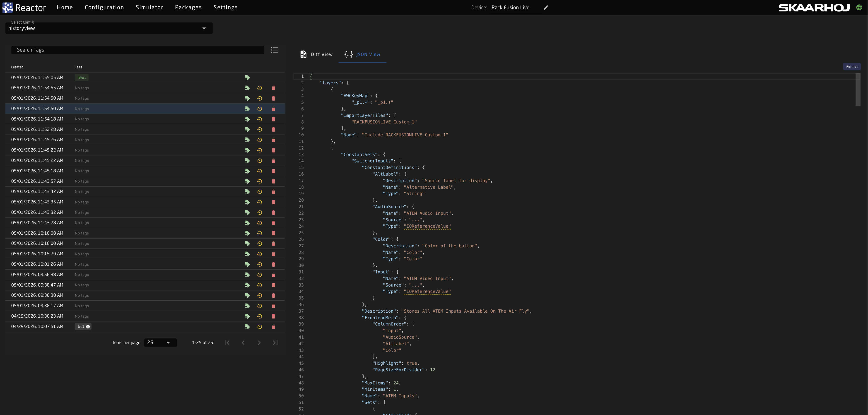The height and width of the screenshot is (415, 868).
Task: Add tag to the 09:38:47 AM entry
Action: pyautogui.click(x=247, y=285)
